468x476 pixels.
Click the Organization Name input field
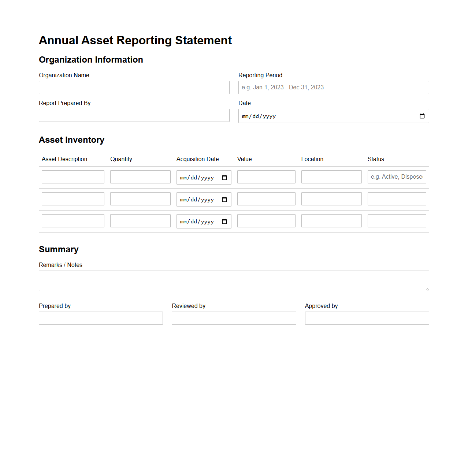tap(134, 87)
